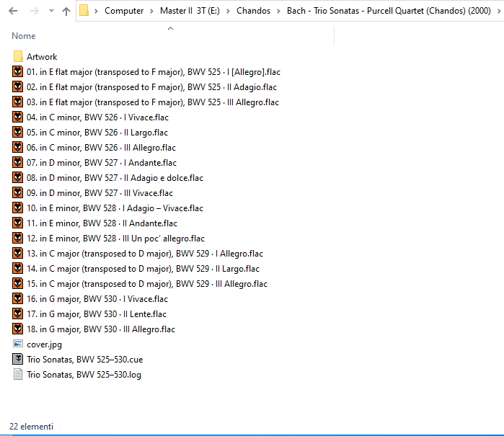Click FLAC icon of 18. G major Allegro
Screen dimensions: 504x436
tap(18, 329)
